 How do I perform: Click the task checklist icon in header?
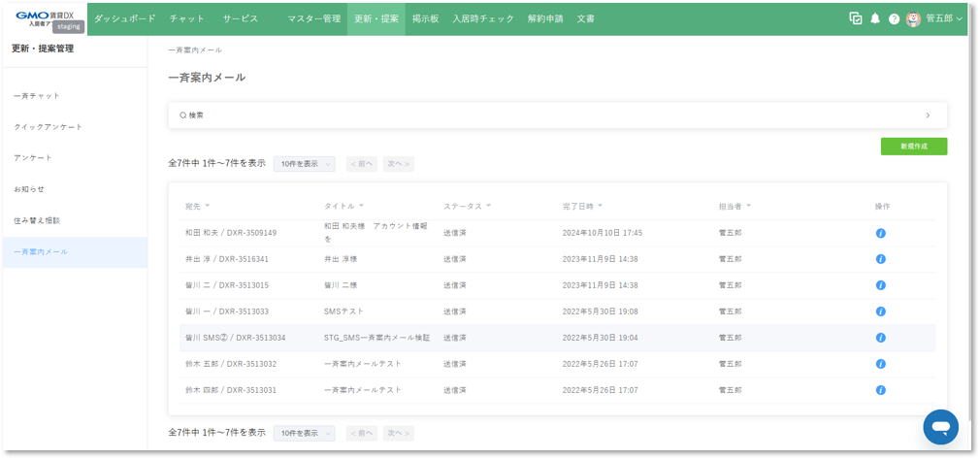[856, 18]
